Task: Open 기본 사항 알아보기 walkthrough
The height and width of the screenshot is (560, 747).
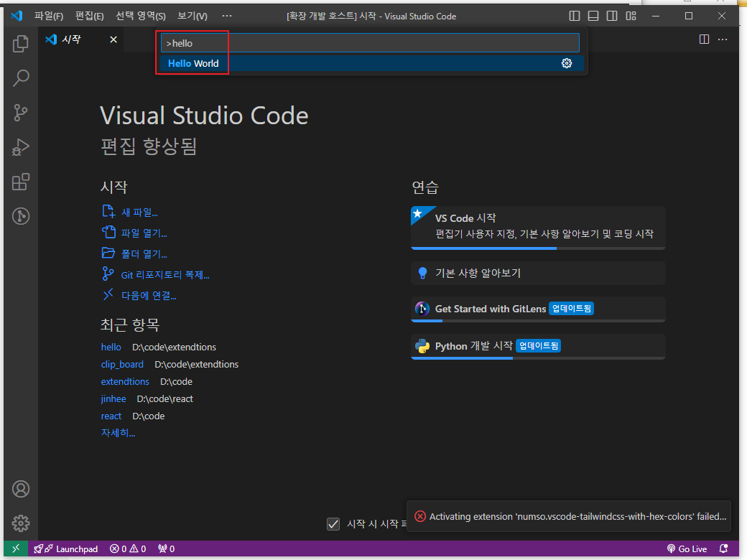Action: click(x=538, y=274)
